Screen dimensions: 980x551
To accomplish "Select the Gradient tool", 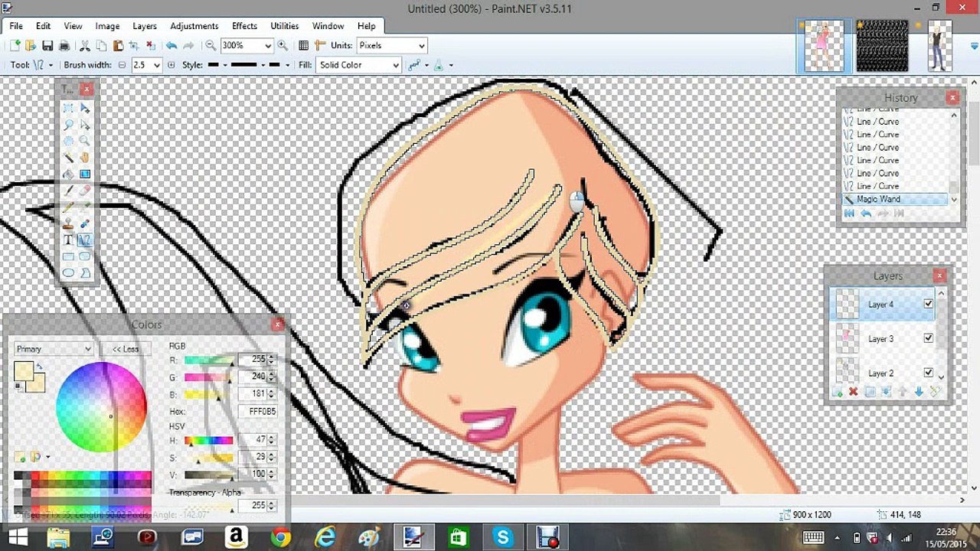I will pyautogui.click(x=85, y=174).
